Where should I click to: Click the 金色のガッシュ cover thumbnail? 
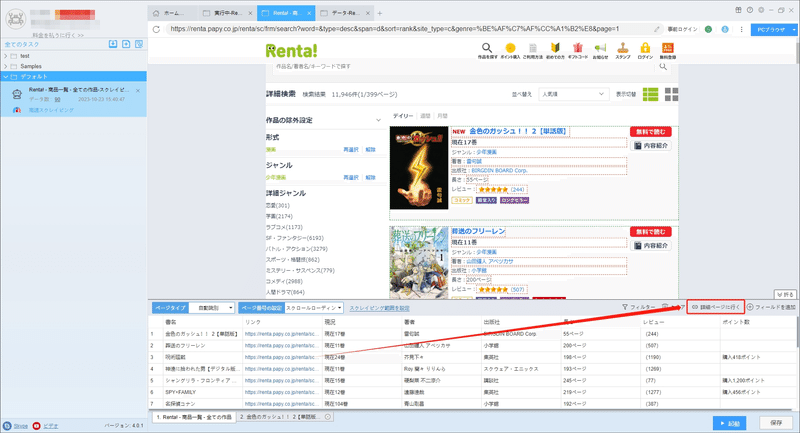pyautogui.click(x=419, y=168)
